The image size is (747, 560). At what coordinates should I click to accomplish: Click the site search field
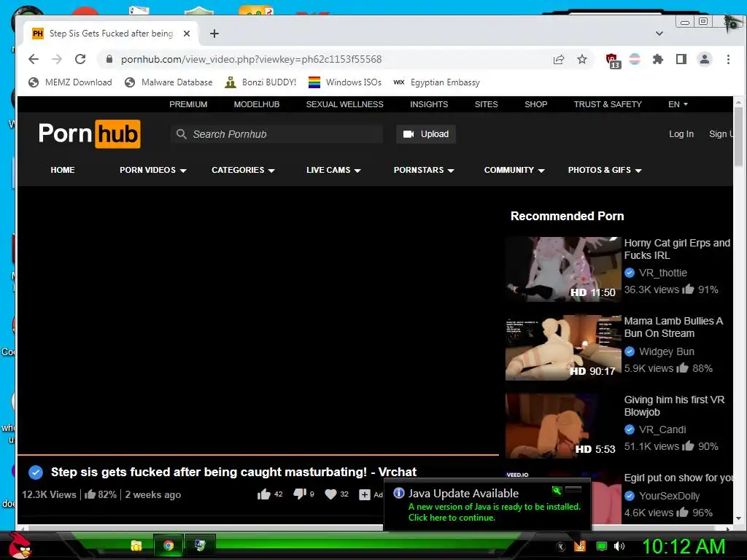(x=276, y=134)
